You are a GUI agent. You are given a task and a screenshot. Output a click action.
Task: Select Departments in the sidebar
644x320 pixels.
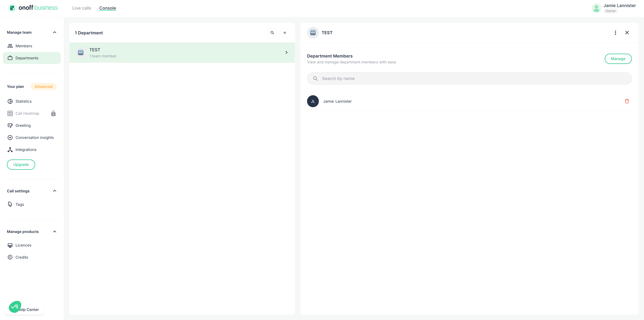tap(32, 58)
